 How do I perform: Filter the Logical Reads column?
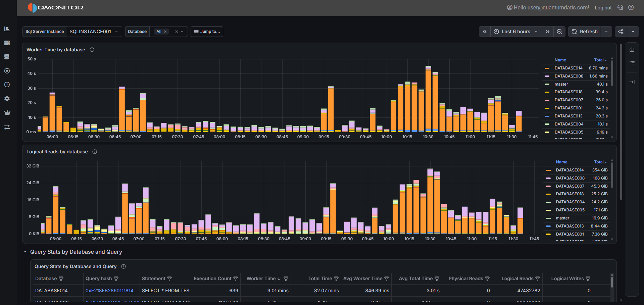coord(538,279)
